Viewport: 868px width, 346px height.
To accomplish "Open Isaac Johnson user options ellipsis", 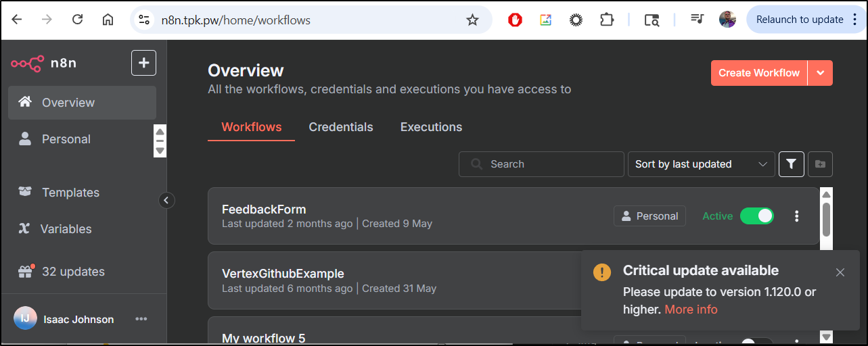I will click(x=141, y=319).
